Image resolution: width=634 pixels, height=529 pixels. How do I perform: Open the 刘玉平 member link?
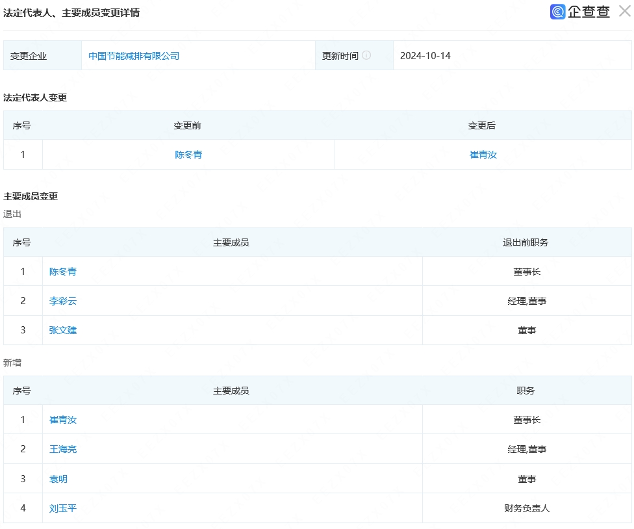(x=63, y=508)
